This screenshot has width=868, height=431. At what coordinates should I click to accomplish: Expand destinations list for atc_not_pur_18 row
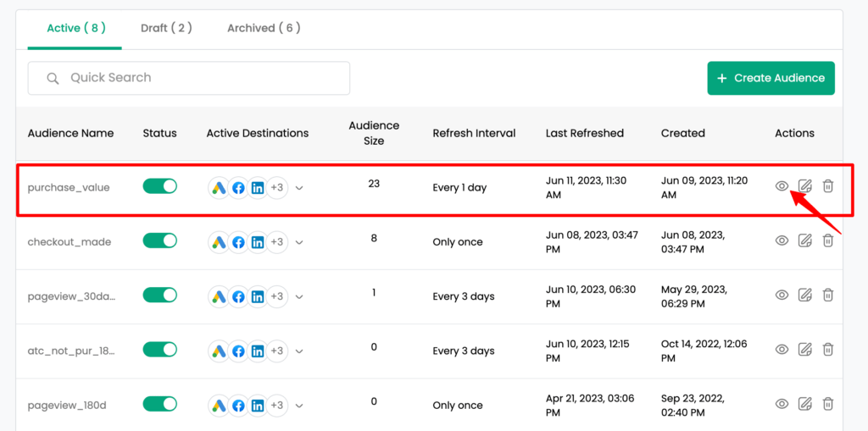tap(299, 351)
